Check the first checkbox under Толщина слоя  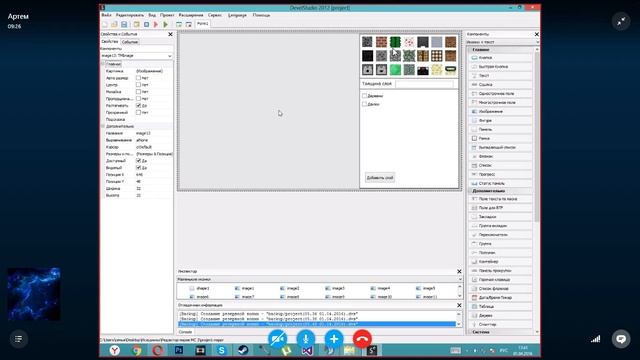coord(364,96)
